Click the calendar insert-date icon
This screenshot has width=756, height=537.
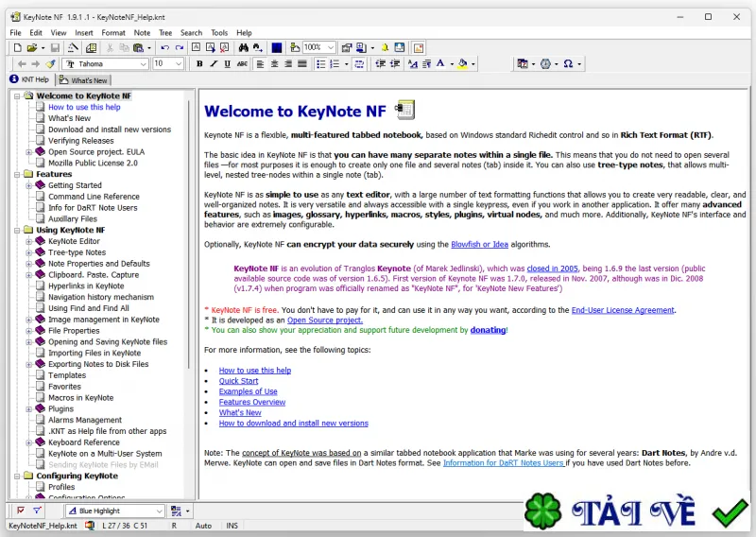tap(523, 63)
